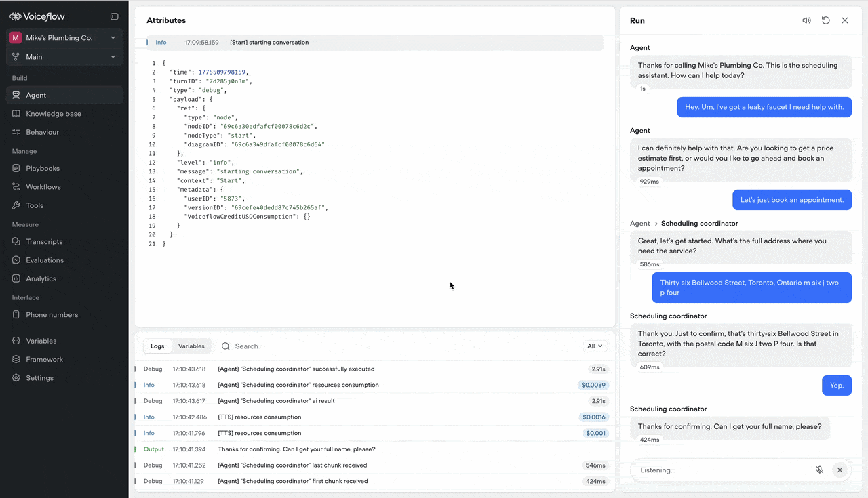This screenshot has height=498, width=868.
Task: Select log "first chunk received"
Action: (x=374, y=482)
